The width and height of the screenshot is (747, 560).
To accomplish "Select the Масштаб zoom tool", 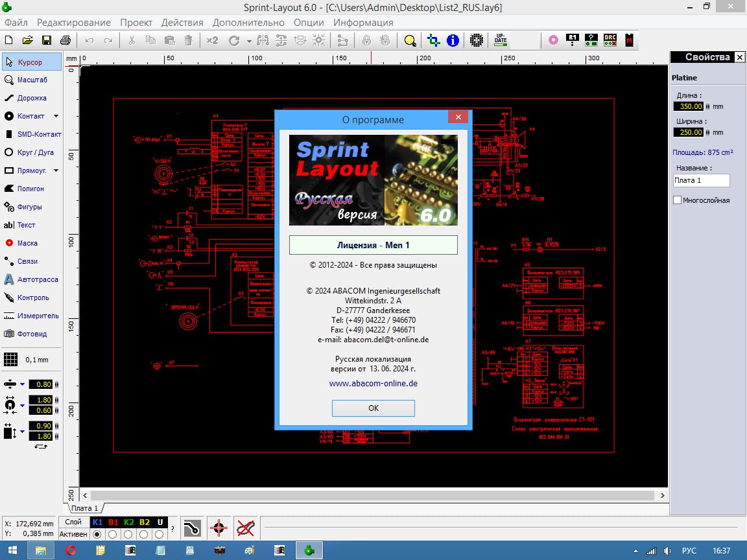I will [31, 80].
